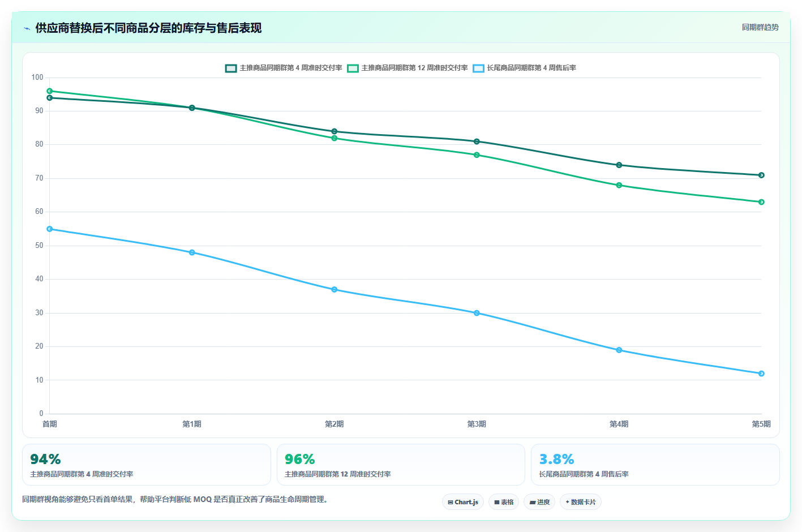Click the dark green data point at 第2期 (84)

tap(334, 131)
